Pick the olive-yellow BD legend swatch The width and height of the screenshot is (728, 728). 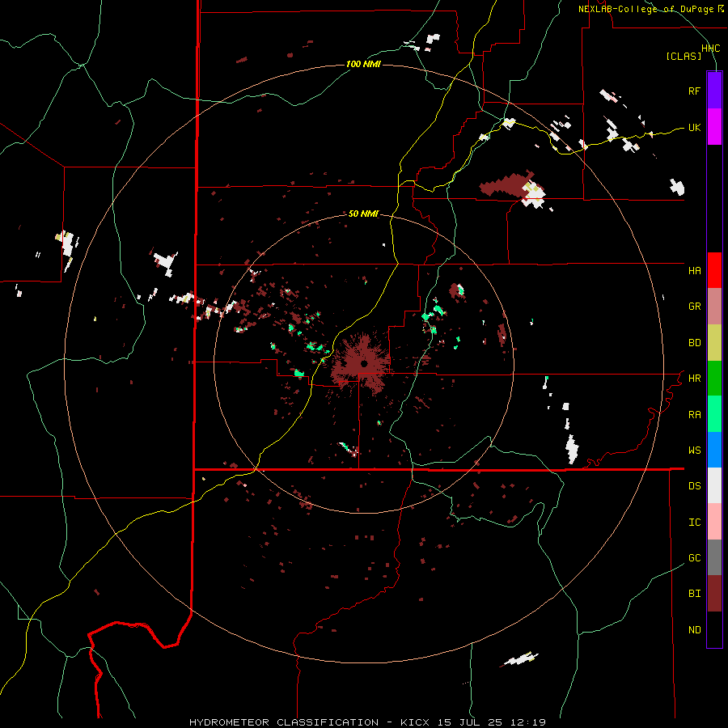[x=714, y=342]
